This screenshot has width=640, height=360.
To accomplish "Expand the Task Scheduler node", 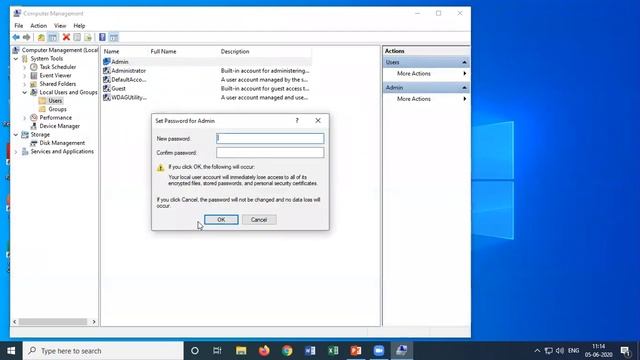I will click(x=24, y=67).
